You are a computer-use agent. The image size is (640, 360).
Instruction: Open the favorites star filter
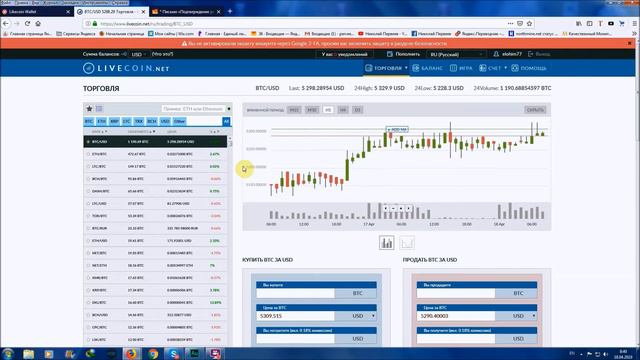[89, 109]
